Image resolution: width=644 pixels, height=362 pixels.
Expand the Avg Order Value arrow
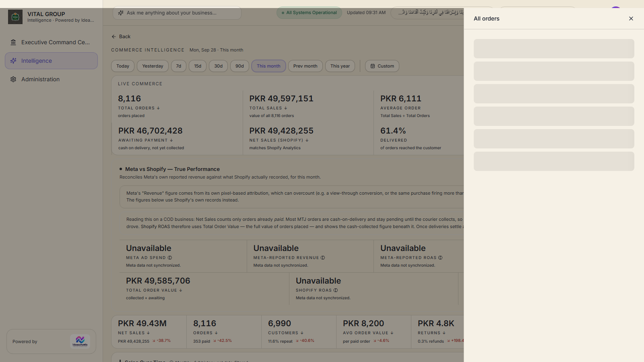tap(392, 333)
